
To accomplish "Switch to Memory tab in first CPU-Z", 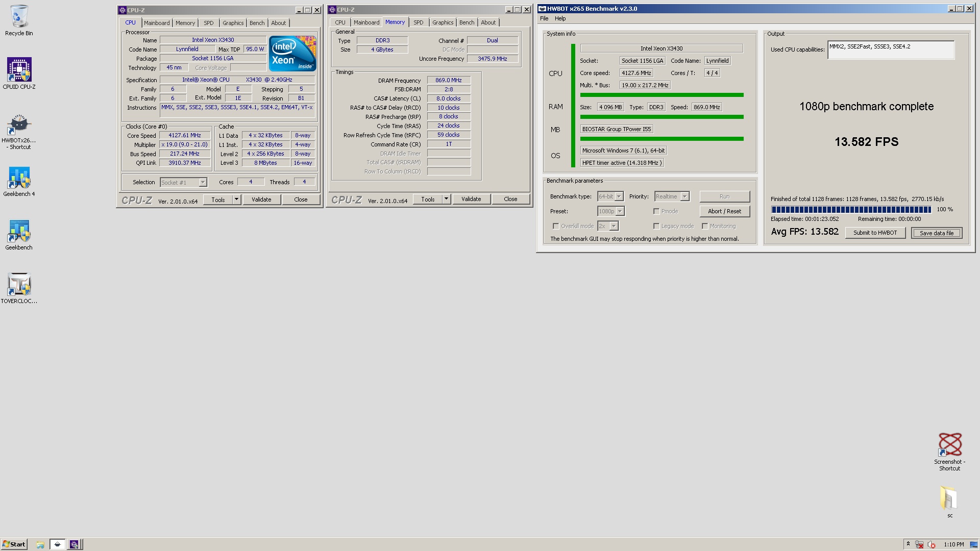I will pos(185,23).
